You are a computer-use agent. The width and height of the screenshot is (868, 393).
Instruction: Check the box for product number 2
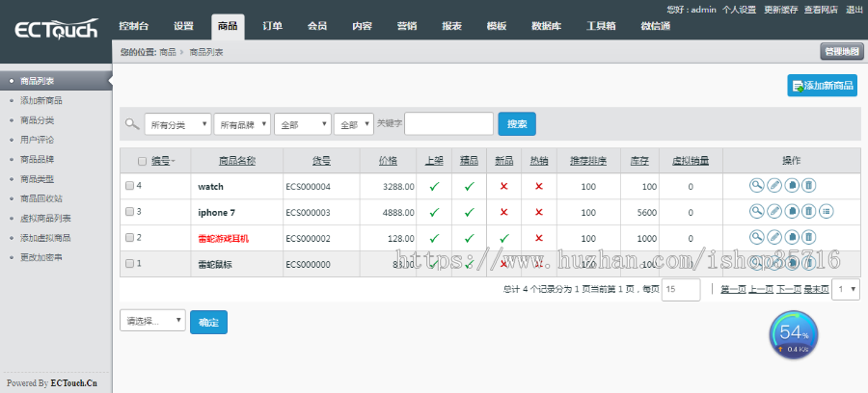129,237
